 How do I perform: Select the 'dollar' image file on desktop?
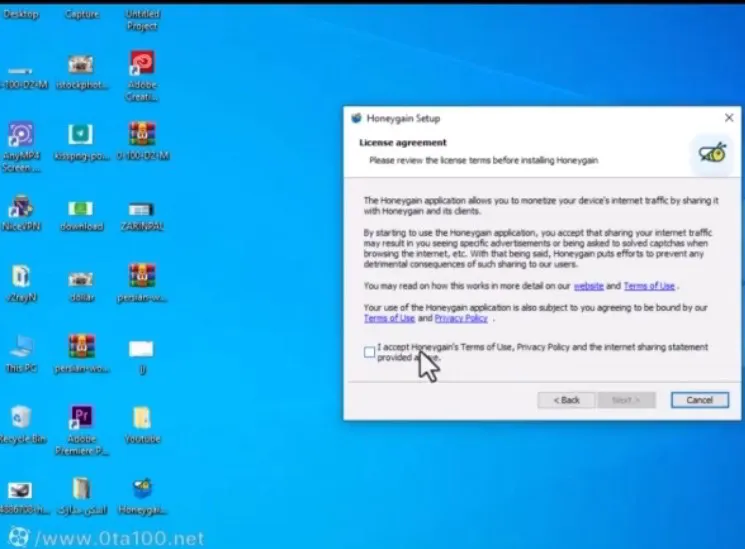coord(81,279)
